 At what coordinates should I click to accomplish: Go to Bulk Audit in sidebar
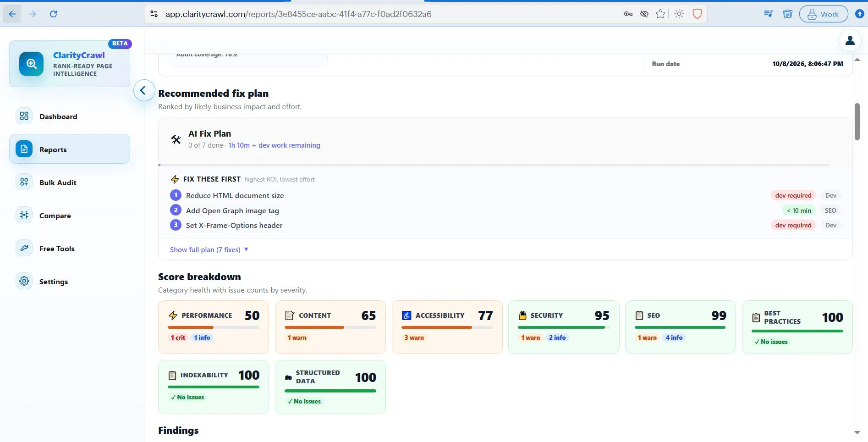(x=70, y=182)
